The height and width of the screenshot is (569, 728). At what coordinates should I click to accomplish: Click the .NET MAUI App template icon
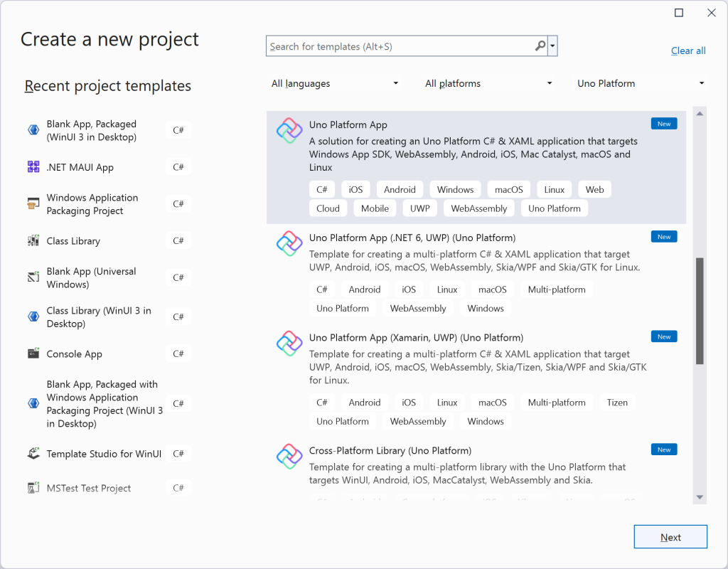pyautogui.click(x=32, y=166)
